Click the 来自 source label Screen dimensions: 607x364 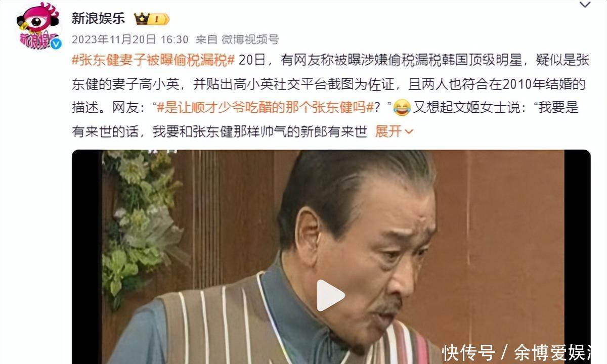(x=206, y=39)
